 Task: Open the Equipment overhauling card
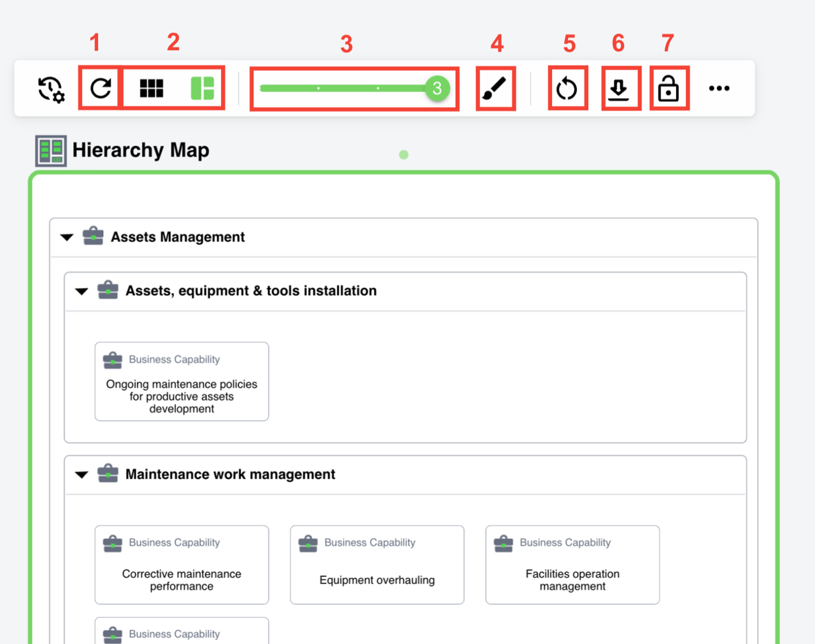point(377,565)
